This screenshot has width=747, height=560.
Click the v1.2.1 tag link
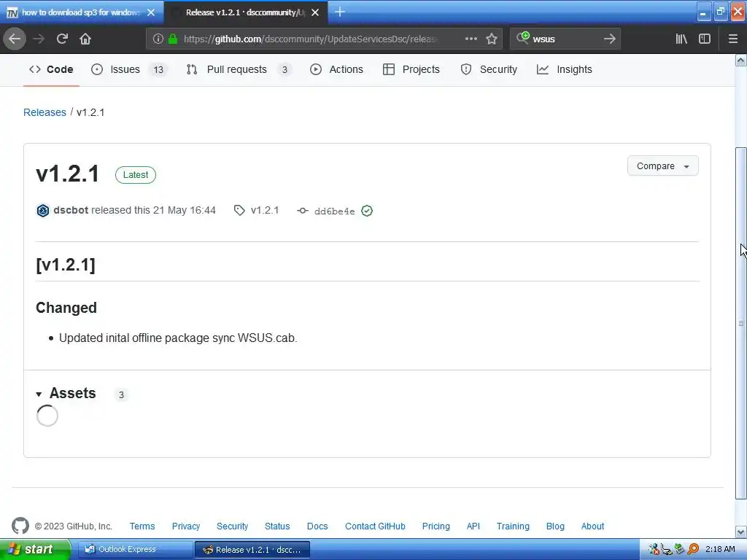(258, 210)
